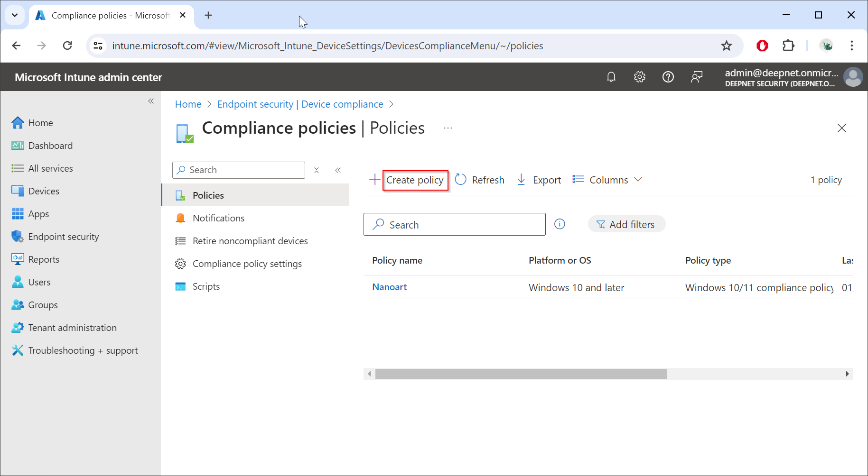868x476 pixels.
Task: Click the help question mark icon
Action: pos(668,77)
